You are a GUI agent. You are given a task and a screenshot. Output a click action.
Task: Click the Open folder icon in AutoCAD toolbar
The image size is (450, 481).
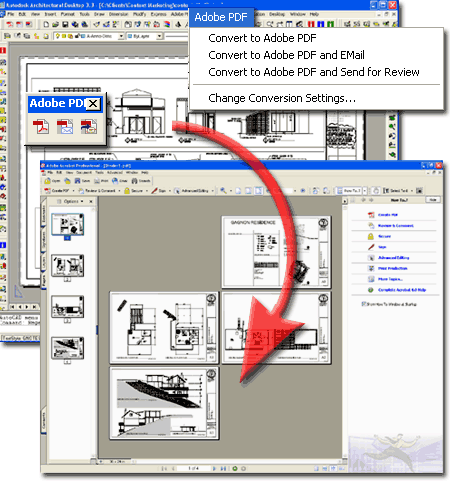(x=55, y=24)
